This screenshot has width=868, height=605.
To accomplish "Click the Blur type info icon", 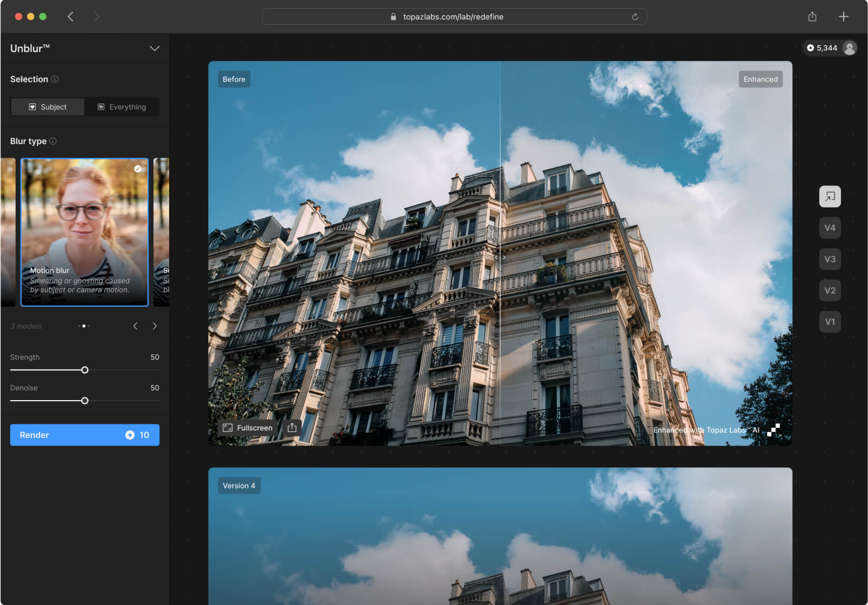I will pos(53,141).
